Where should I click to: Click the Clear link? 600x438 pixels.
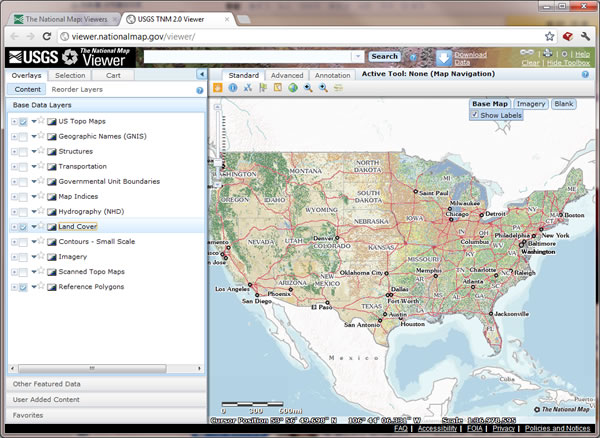(x=530, y=63)
